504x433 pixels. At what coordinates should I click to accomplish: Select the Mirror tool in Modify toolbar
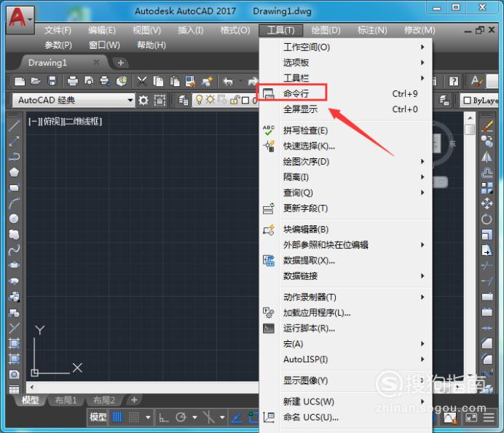tap(487, 157)
